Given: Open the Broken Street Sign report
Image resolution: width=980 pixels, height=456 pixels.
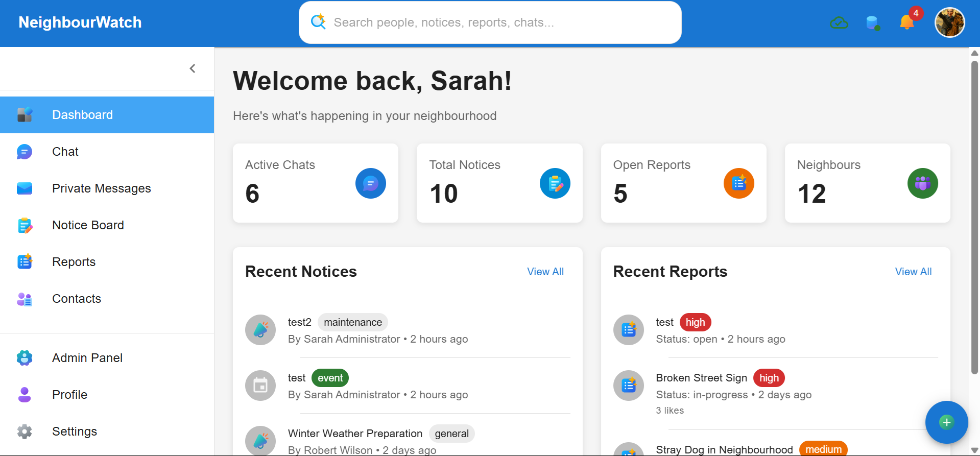Looking at the screenshot, I should click(701, 378).
